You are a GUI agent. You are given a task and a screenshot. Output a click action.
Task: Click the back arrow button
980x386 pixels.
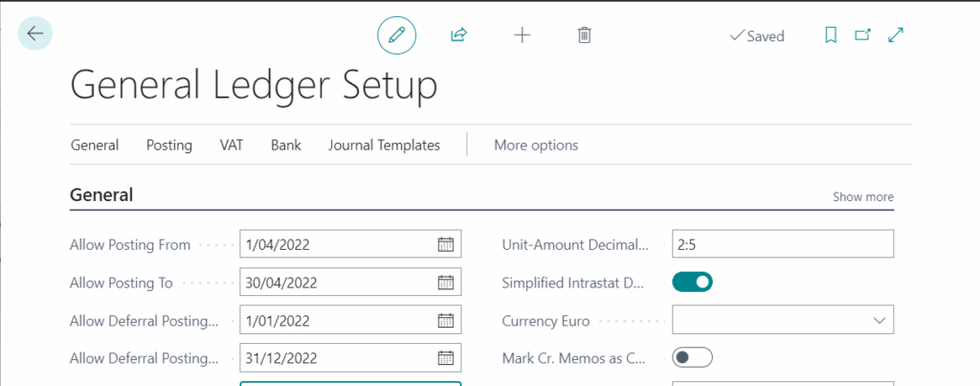point(35,34)
